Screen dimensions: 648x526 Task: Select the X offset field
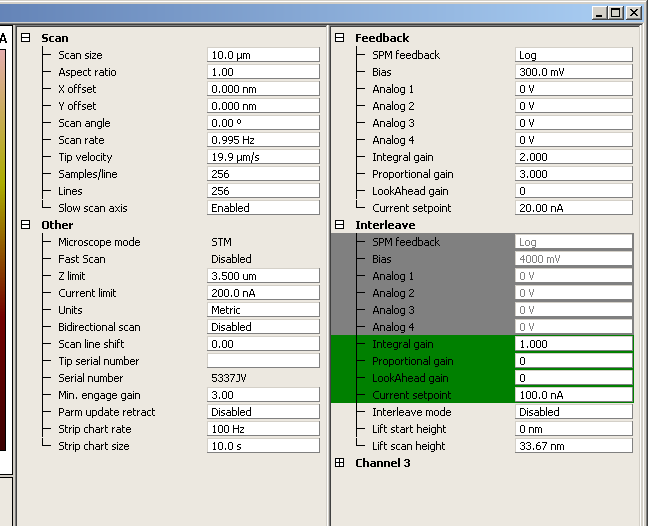pos(263,89)
